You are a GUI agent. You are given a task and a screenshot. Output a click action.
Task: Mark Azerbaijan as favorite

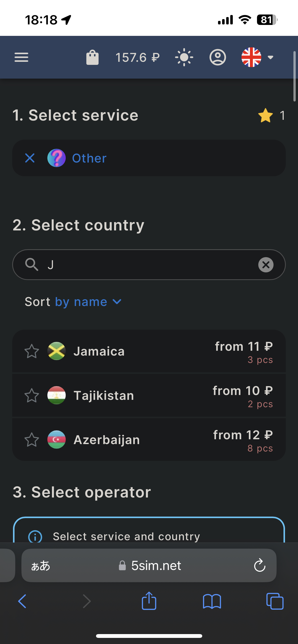click(x=32, y=440)
